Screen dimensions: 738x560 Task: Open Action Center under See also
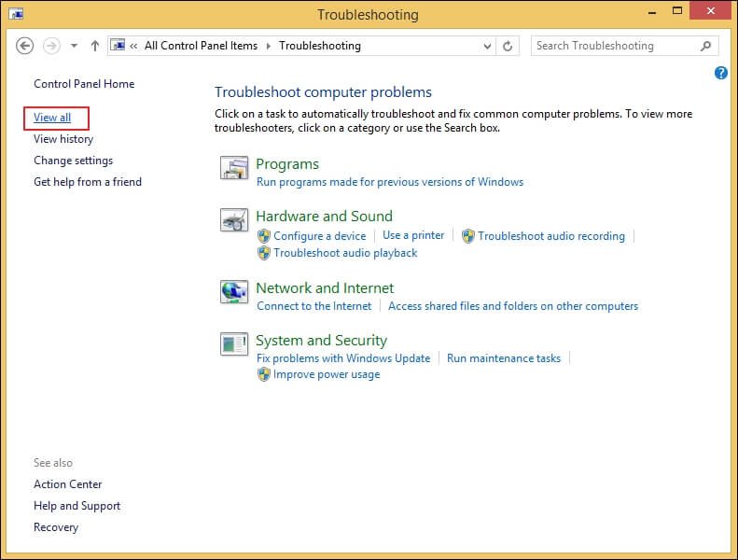click(68, 484)
